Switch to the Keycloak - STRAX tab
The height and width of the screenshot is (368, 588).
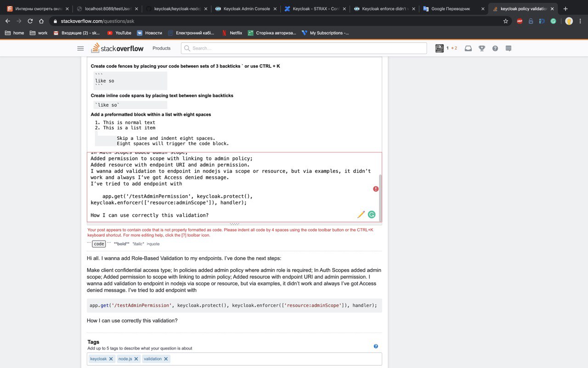click(315, 9)
